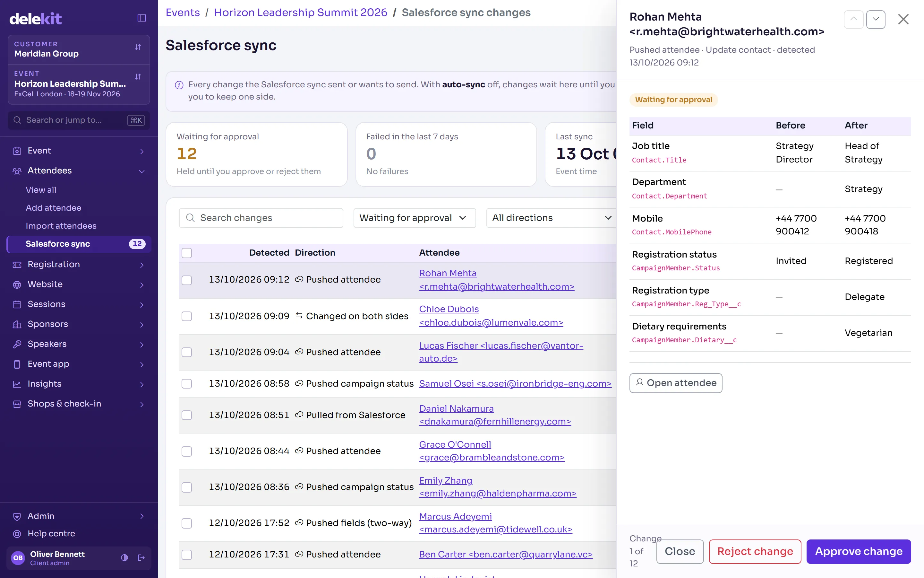Click the event switcher arrows icon
Viewport: 924px width, 578px height.
(x=138, y=77)
